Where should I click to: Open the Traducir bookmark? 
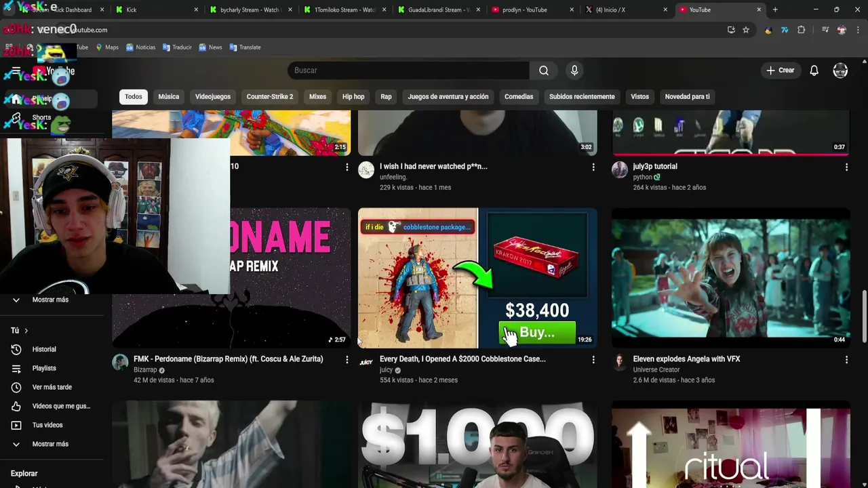point(176,47)
